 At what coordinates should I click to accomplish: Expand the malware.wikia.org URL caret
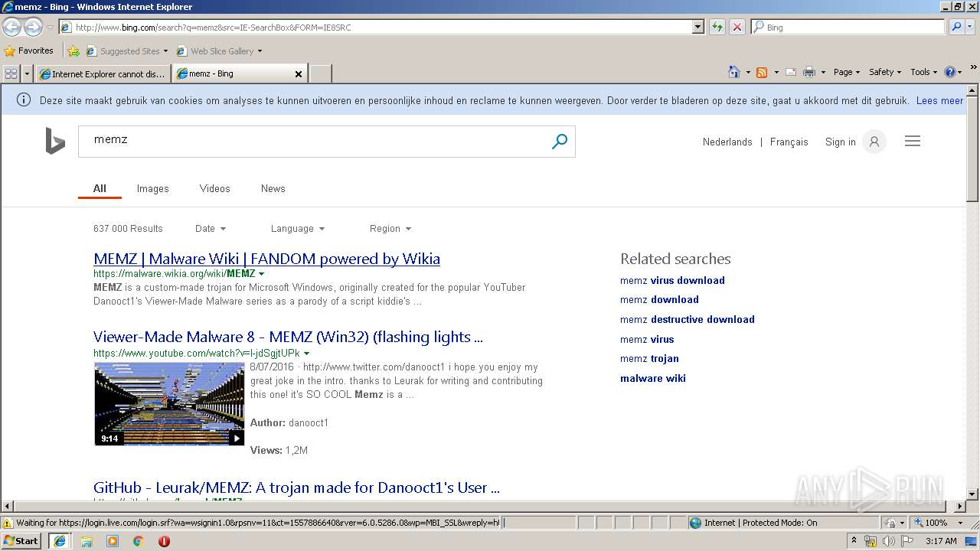point(261,273)
